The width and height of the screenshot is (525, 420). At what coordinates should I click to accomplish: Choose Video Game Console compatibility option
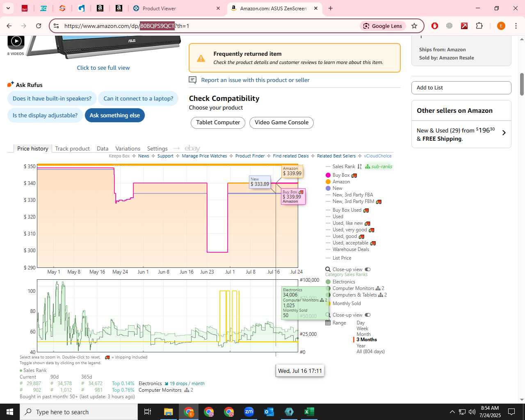pos(281,123)
